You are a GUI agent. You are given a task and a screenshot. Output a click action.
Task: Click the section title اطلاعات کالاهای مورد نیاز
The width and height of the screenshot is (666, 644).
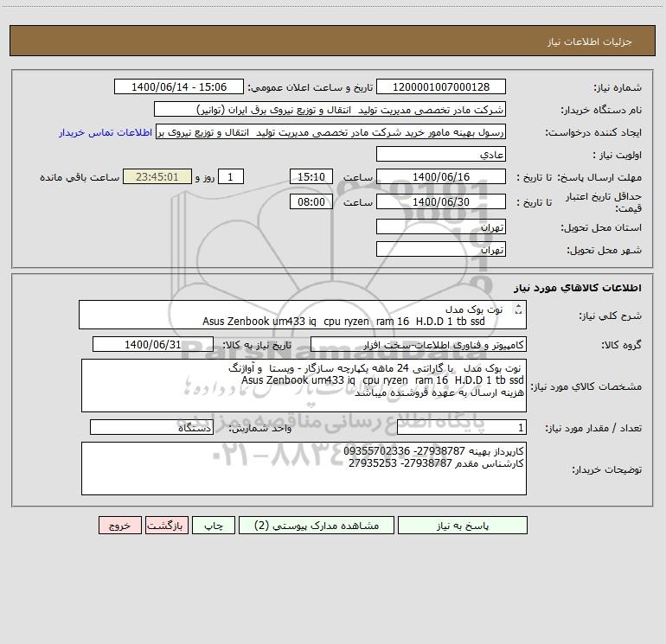click(578, 288)
